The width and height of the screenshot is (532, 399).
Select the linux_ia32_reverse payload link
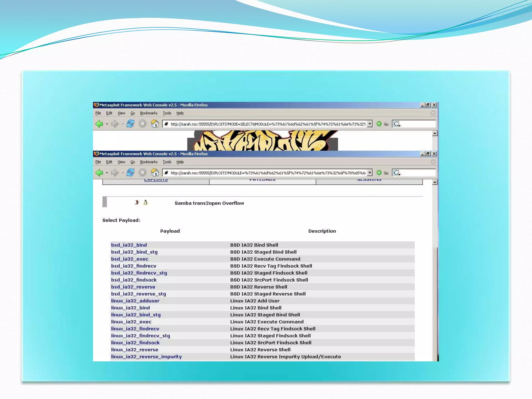[x=135, y=350]
